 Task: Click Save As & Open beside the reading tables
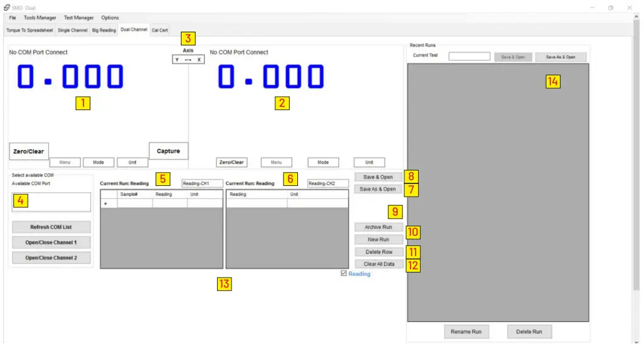click(x=378, y=189)
